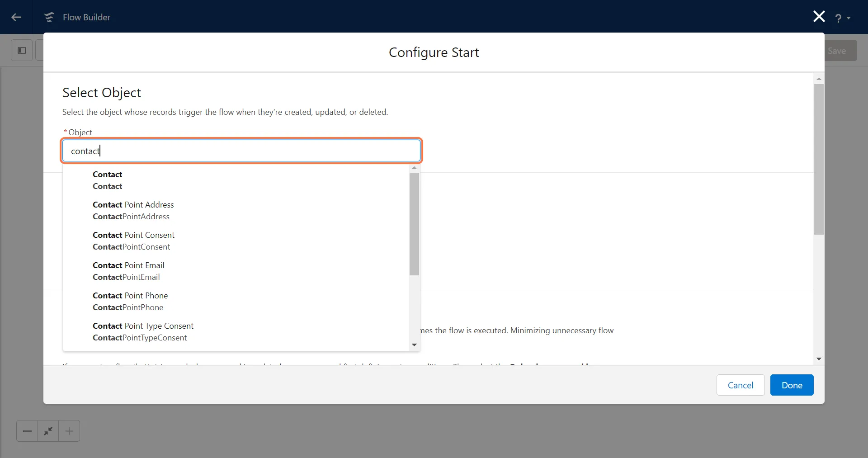Image resolution: width=868 pixels, height=458 pixels.
Task: Click the dropdown list scrollbar up arrow
Action: [414, 168]
